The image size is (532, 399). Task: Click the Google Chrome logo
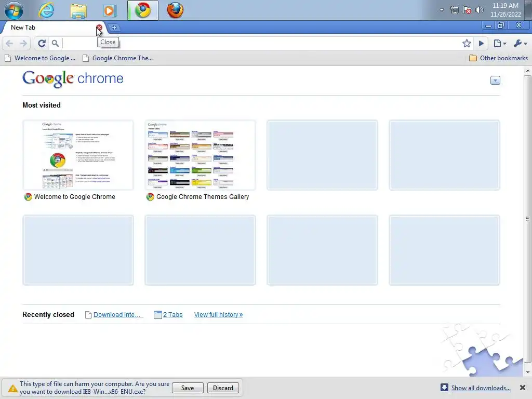73,79
